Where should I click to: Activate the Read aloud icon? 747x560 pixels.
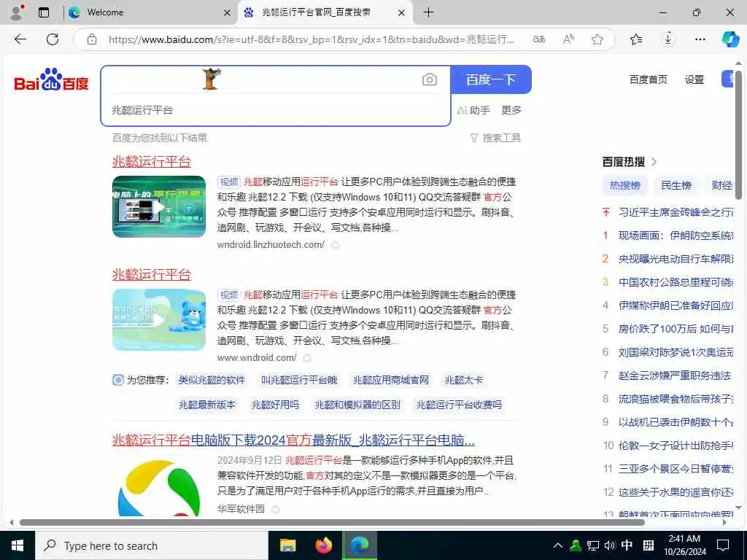(568, 39)
